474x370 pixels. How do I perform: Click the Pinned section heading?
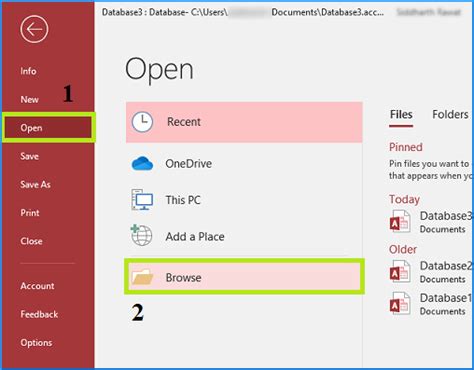coord(406,147)
